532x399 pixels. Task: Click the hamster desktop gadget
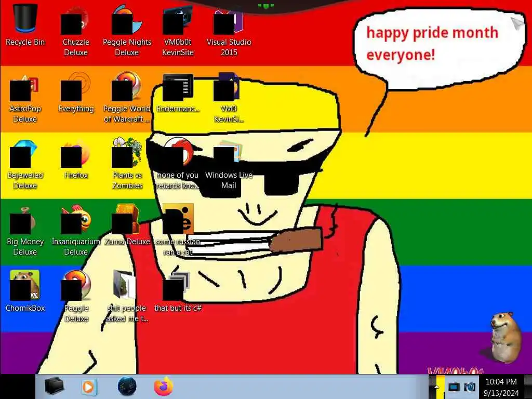[506, 338]
